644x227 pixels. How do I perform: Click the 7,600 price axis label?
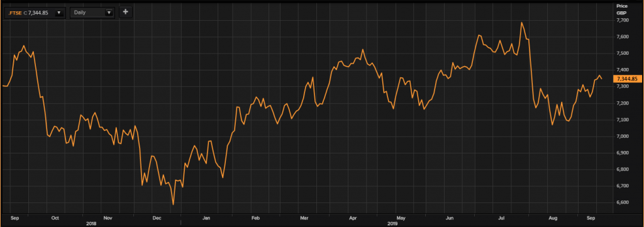pyautogui.click(x=623, y=36)
